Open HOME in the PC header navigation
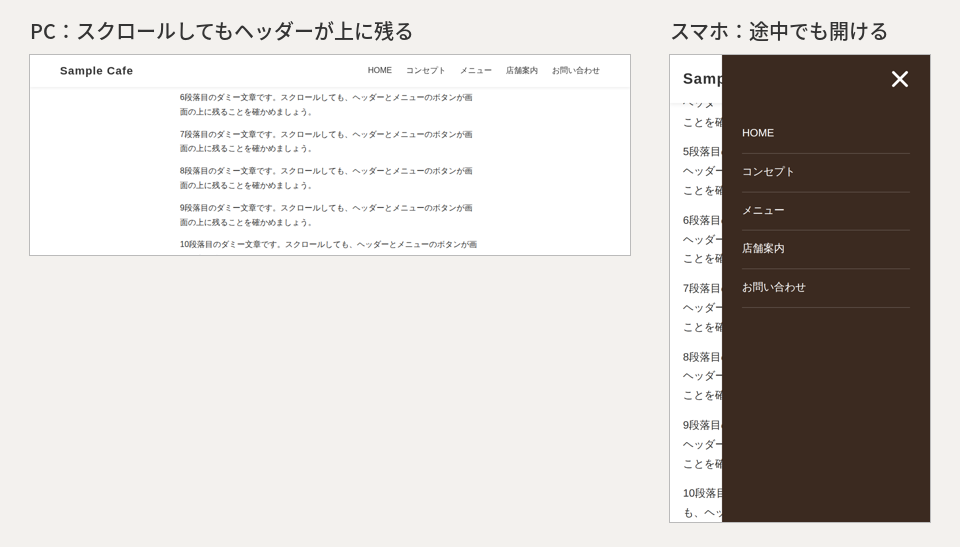Screen dimensions: 960x547 pyautogui.click(x=380, y=70)
